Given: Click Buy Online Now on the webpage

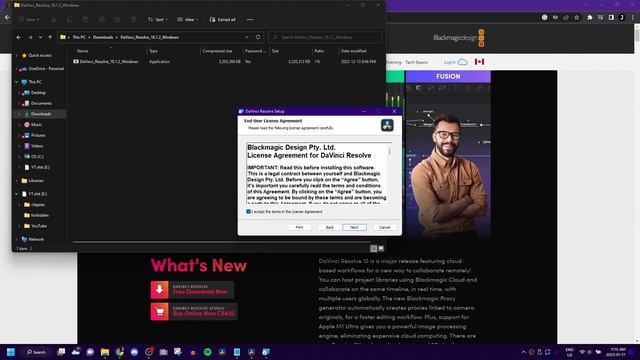Looking at the screenshot, I should coord(194,311).
